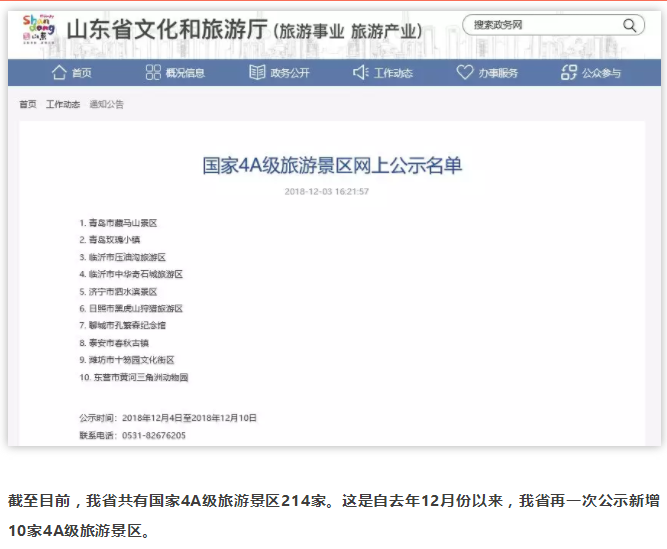Click the book icon beside 政务公开
Image resolution: width=667 pixels, height=549 pixels.
click(257, 73)
